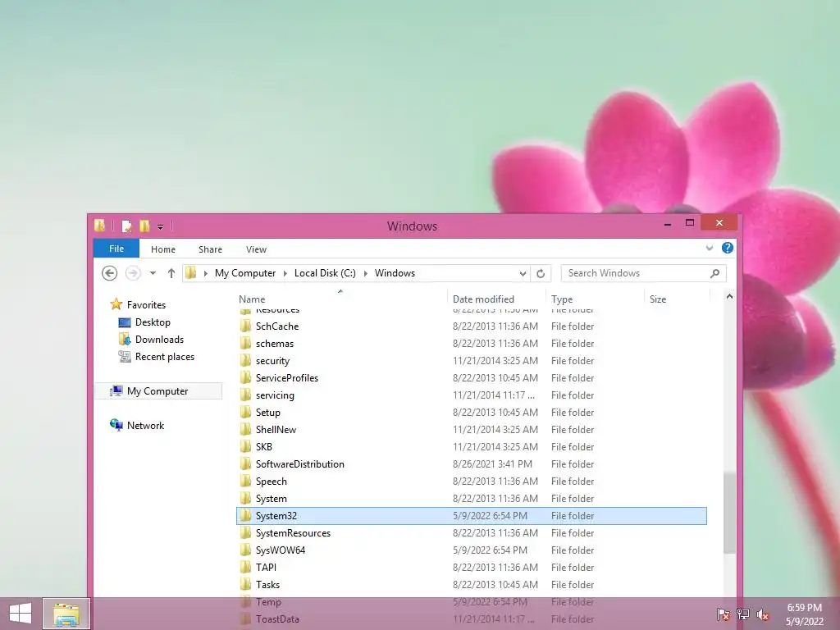This screenshot has height=630, width=840.
Task: Select the servicing folder icon
Action: pyautogui.click(x=245, y=395)
